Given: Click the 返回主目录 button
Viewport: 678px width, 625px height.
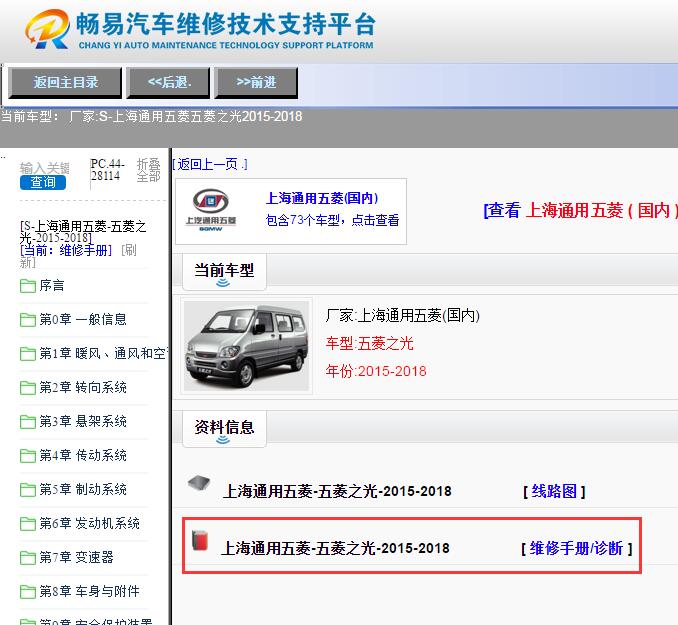Looking at the screenshot, I should click(x=65, y=82).
